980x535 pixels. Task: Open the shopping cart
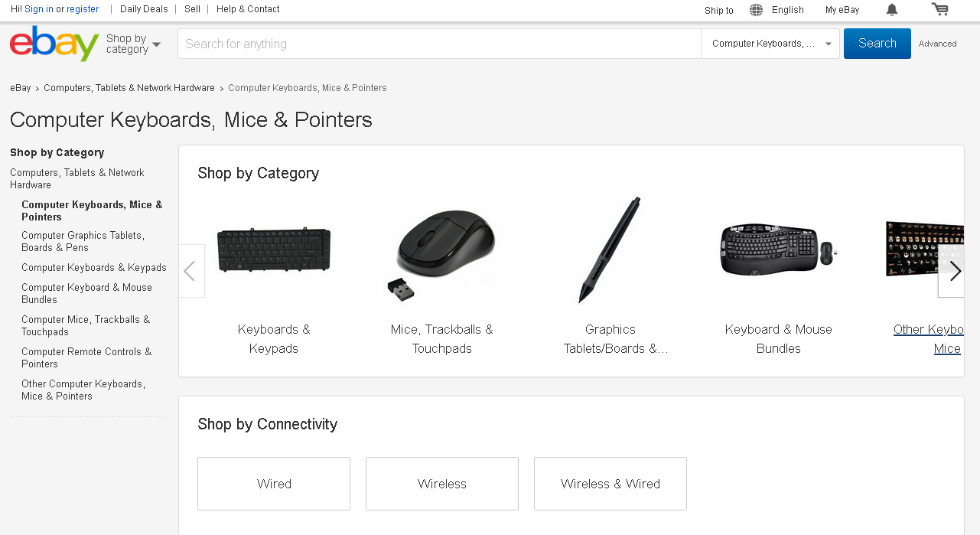[939, 10]
